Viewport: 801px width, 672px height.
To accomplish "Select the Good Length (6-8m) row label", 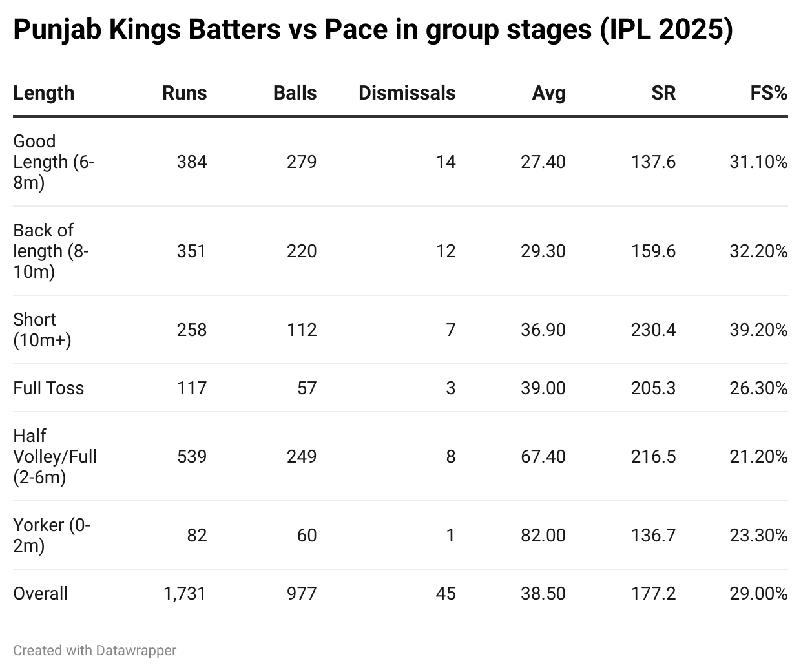I will (x=53, y=162).
